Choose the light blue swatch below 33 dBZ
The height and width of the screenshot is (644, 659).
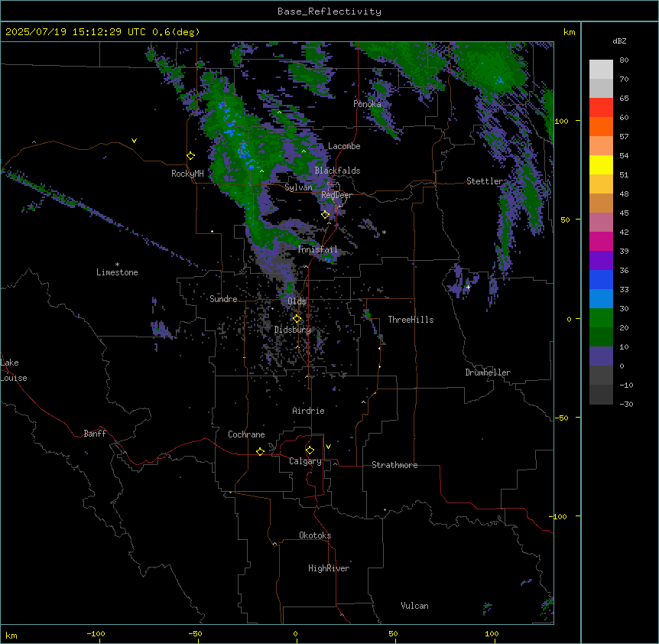coord(601,299)
